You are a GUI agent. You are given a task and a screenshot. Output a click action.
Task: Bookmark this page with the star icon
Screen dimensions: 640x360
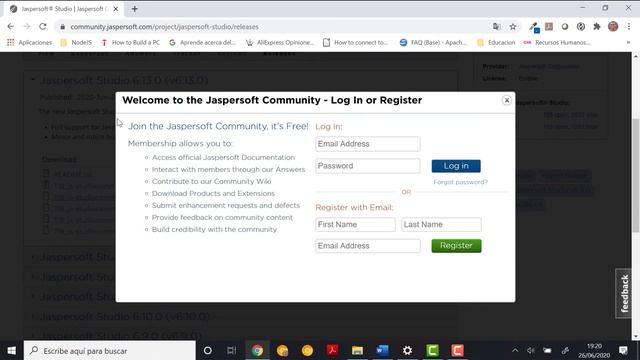point(513,27)
